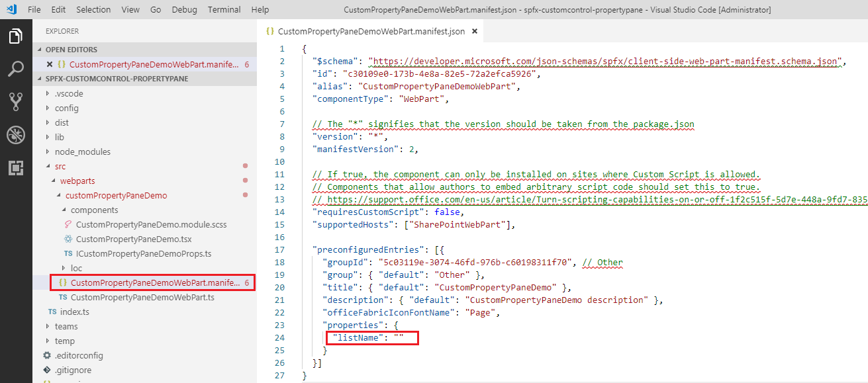Open the Search view icon

16,68
